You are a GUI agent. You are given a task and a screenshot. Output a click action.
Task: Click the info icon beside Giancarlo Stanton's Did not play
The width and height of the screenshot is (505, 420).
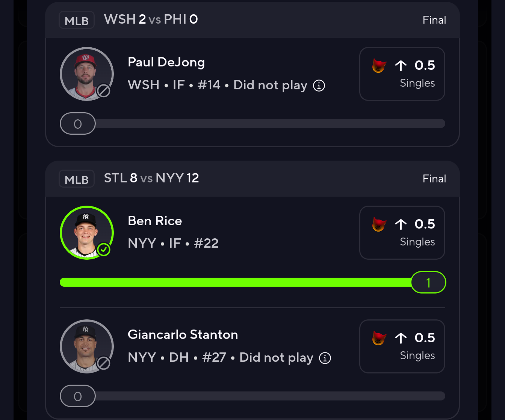tap(325, 358)
